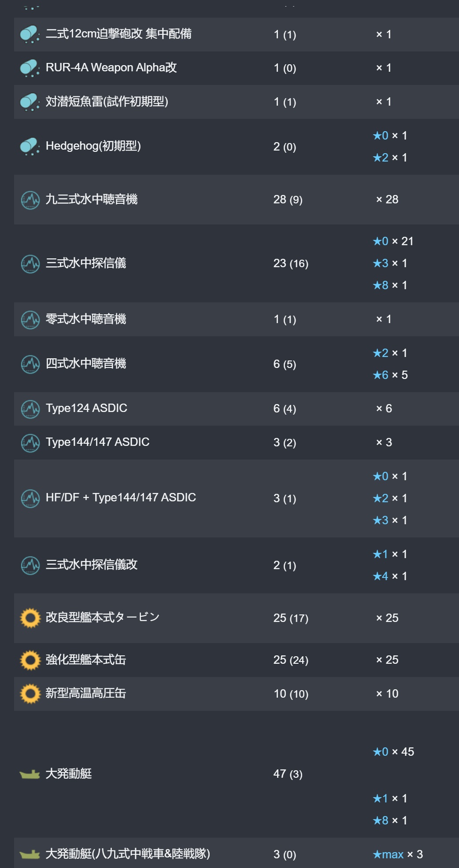Click the sonar icon beside 九三式水中聴音機
The height and width of the screenshot is (868, 459).
point(30,200)
